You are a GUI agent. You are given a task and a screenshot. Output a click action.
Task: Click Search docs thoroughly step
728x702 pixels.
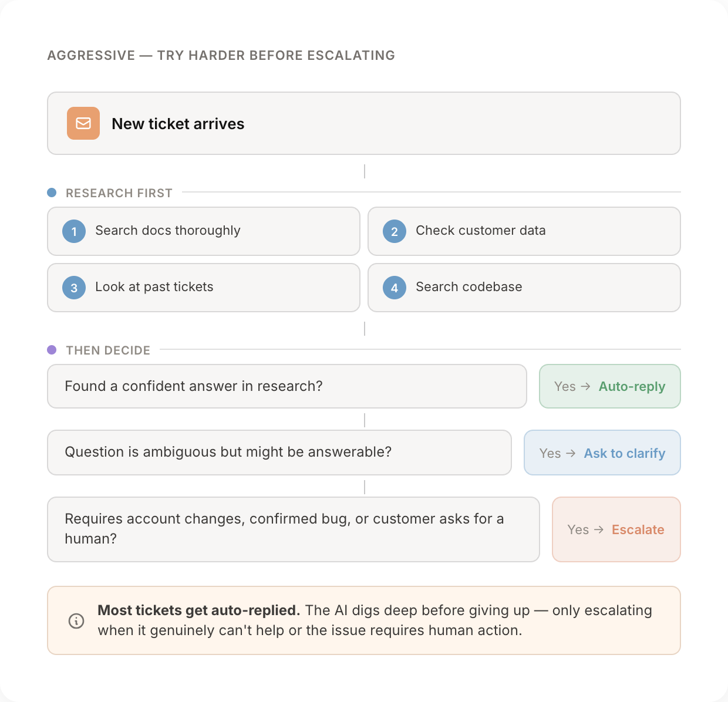203,231
